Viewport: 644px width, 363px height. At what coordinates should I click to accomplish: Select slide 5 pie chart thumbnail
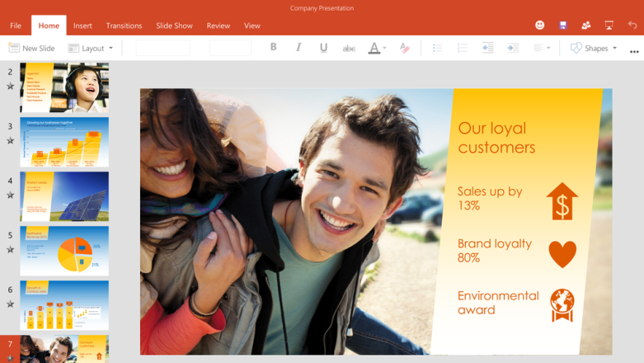[x=64, y=251]
